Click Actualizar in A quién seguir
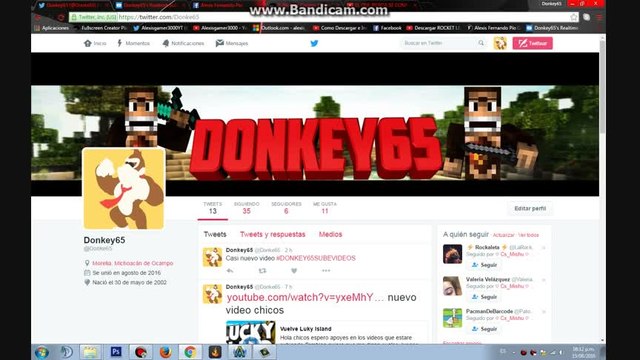The height and width of the screenshot is (360, 640). click(x=503, y=235)
